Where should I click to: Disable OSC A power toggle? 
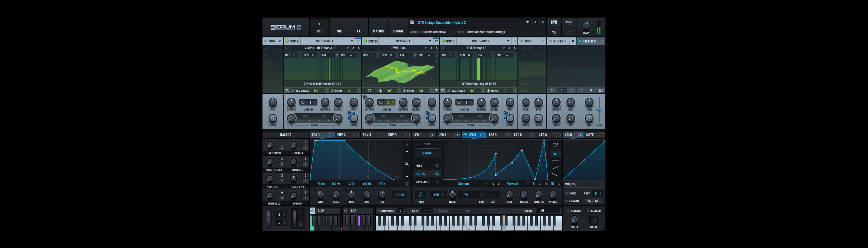[287, 41]
